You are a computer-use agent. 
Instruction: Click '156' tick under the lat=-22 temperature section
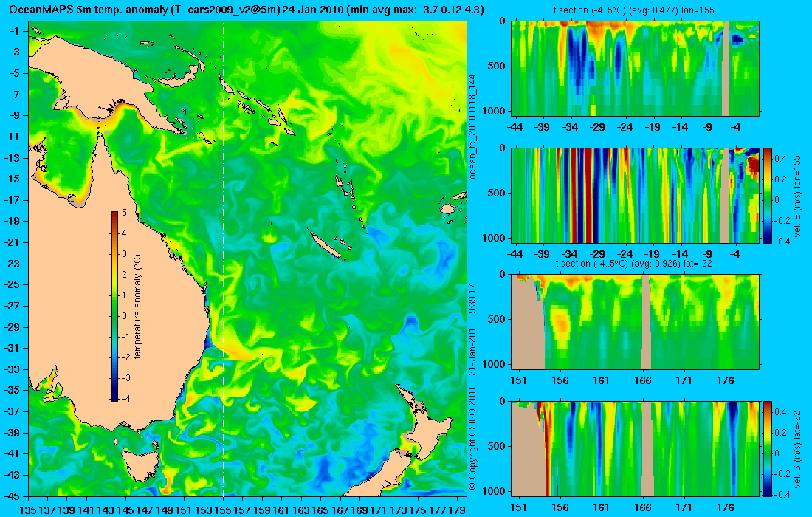560,381
